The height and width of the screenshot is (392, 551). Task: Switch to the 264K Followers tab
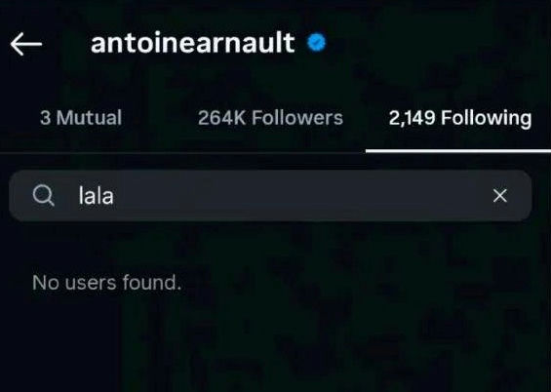[x=270, y=118]
